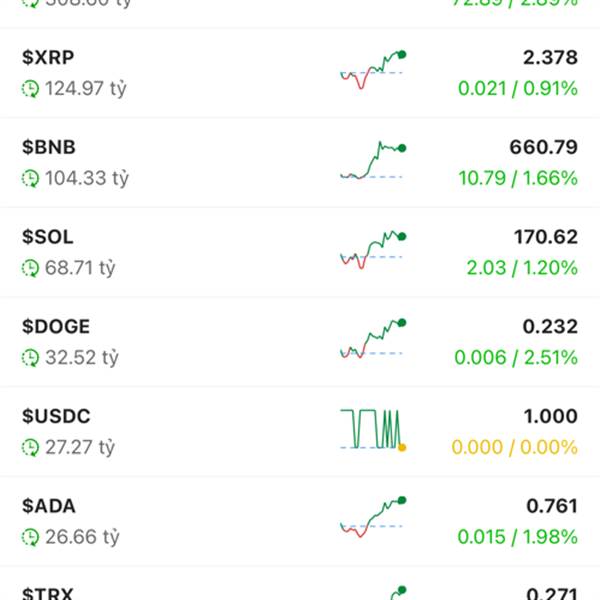Viewport: 600px width, 600px height.
Task: Click the clock icon beside USDC market cap
Action: point(30,447)
